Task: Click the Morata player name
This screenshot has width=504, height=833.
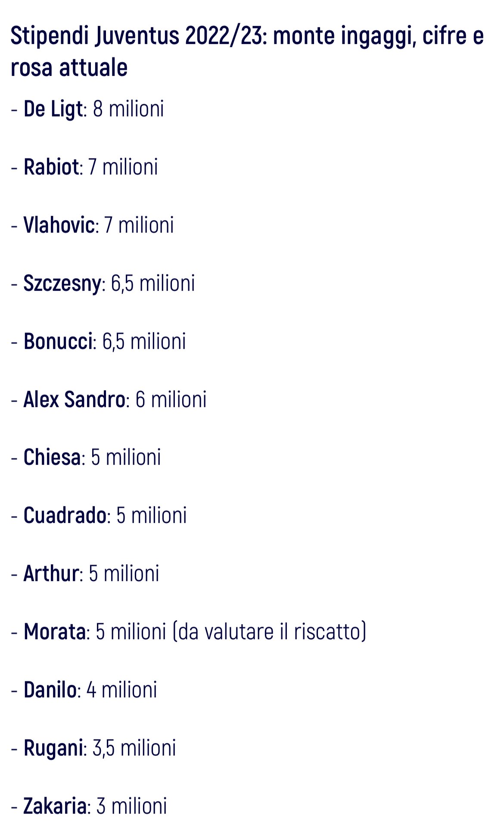Action: pyautogui.click(x=55, y=631)
